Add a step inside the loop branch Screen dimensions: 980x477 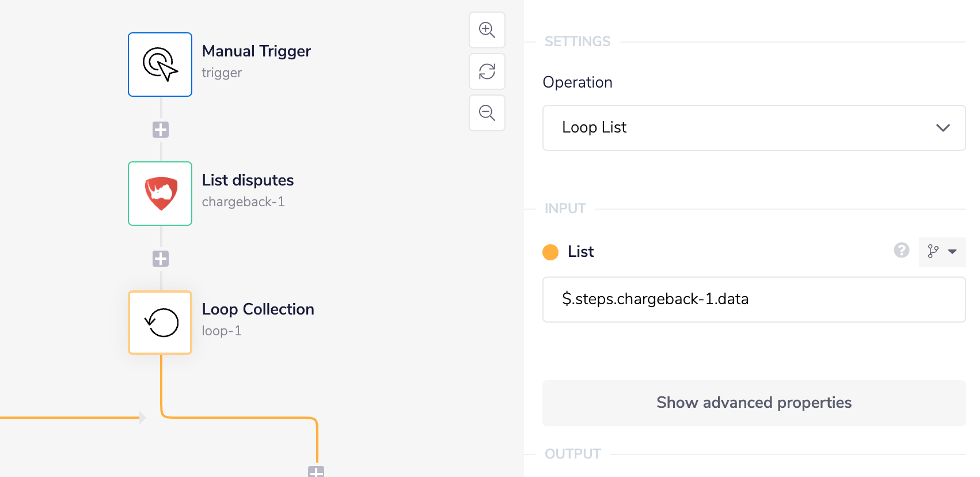316,472
